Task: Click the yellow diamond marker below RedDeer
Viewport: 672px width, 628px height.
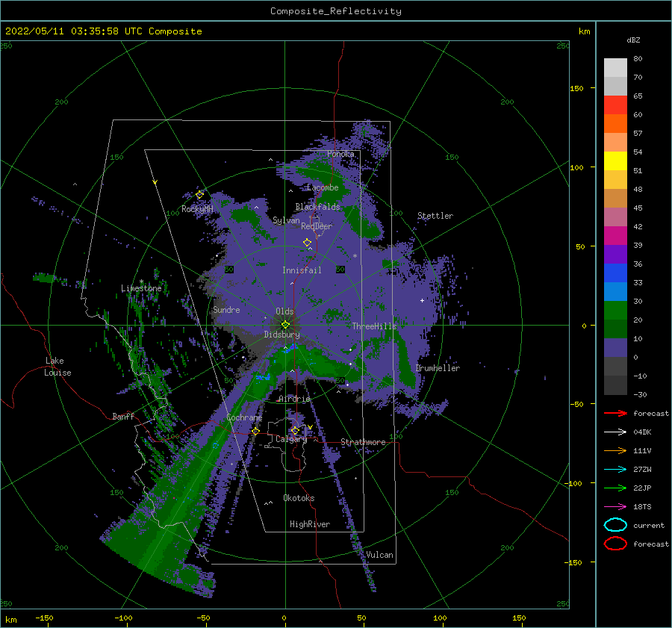Action: click(307, 243)
